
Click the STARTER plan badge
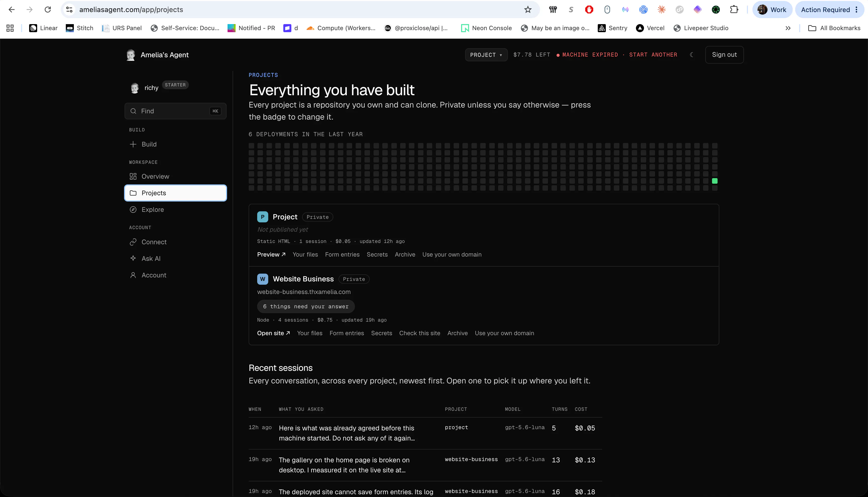click(175, 85)
